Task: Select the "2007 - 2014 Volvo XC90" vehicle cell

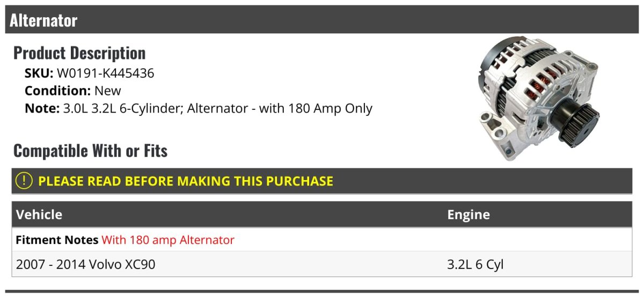Action: 85,264
